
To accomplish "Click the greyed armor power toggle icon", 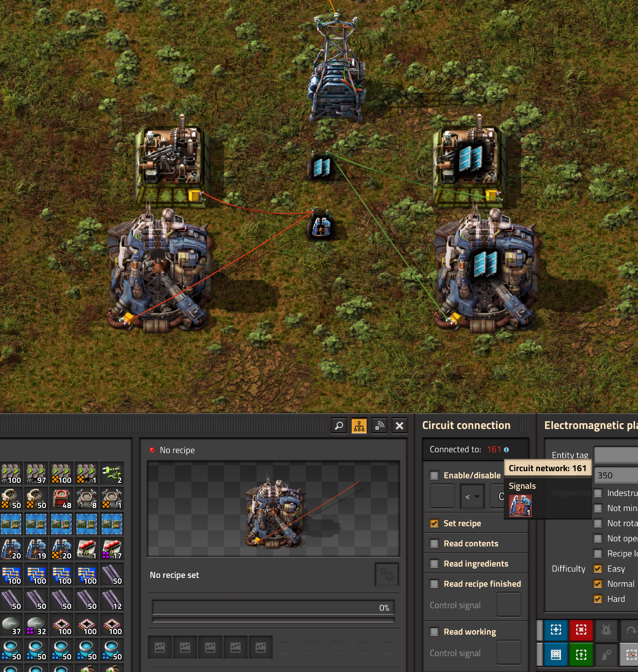I will tap(606, 630).
